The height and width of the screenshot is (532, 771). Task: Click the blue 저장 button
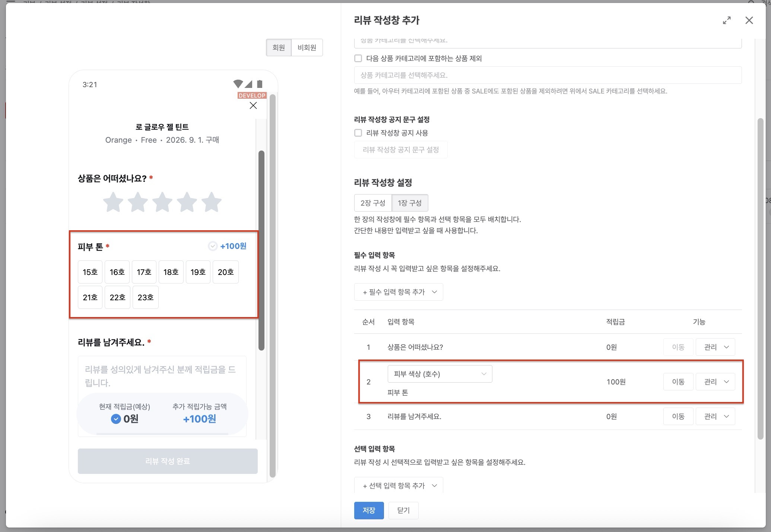click(x=369, y=510)
